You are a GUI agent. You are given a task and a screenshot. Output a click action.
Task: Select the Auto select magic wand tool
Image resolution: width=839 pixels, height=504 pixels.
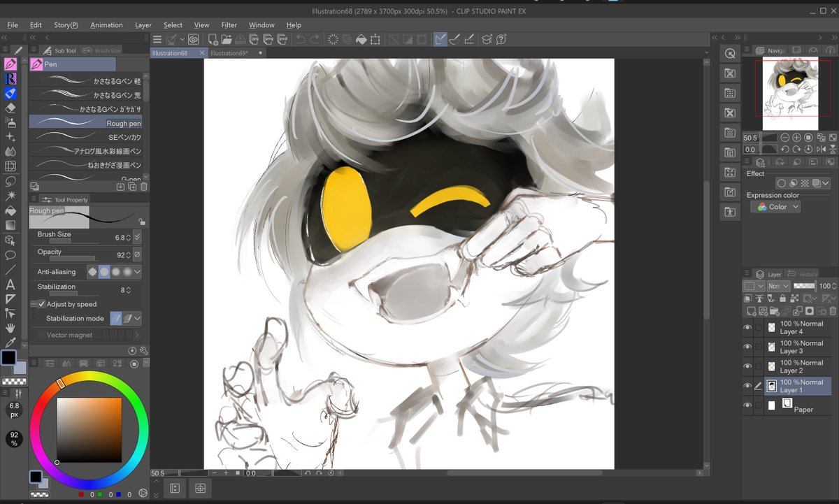pos(10,196)
